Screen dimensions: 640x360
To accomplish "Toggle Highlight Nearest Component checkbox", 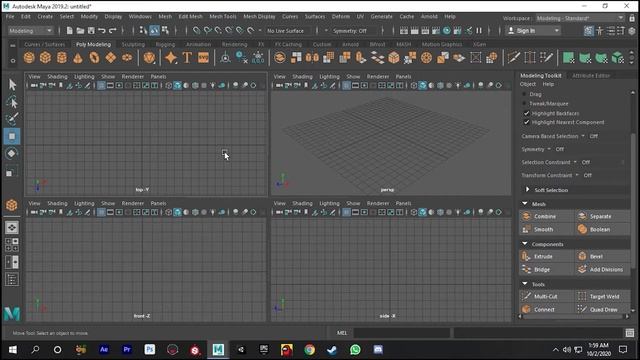I will pos(527,122).
